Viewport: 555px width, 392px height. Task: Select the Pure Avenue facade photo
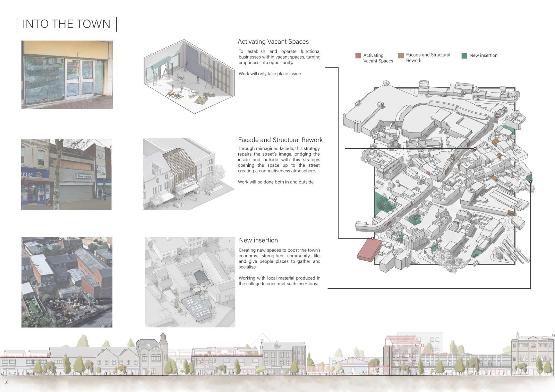(66, 174)
